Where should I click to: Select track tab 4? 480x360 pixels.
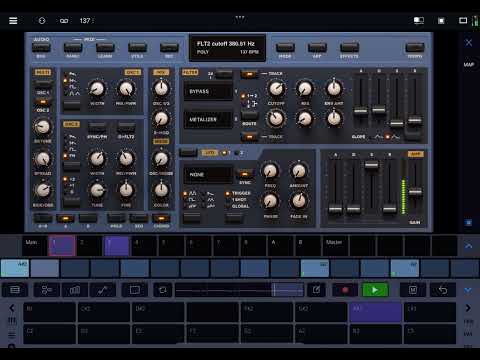[x=144, y=246]
